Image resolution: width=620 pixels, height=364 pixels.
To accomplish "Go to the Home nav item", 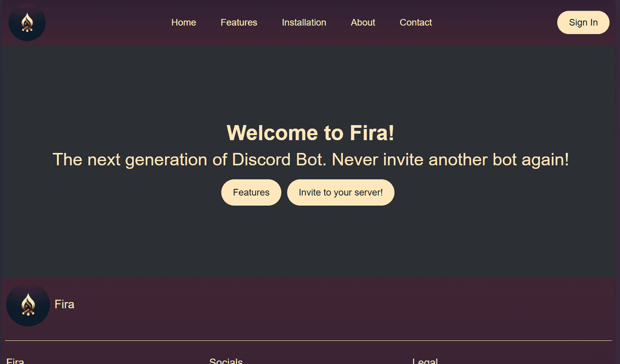I will pos(184,23).
